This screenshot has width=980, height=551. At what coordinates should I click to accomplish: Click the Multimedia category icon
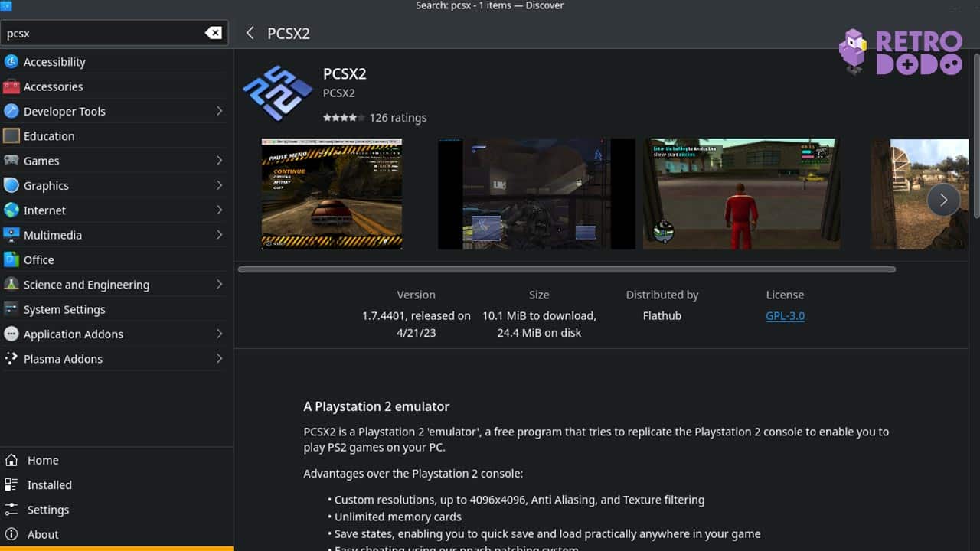(x=11, y=235)
